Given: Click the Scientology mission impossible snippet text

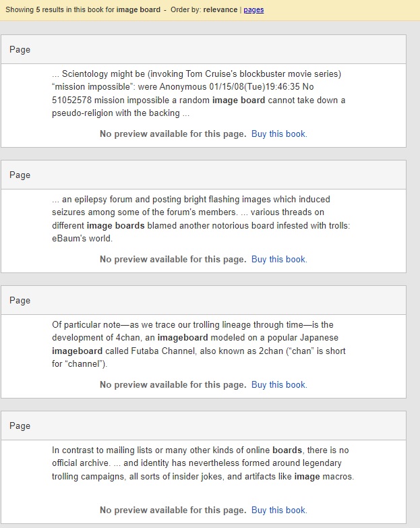Looking at the screenshot, I should pyautogui.click(x=198, y=93).
